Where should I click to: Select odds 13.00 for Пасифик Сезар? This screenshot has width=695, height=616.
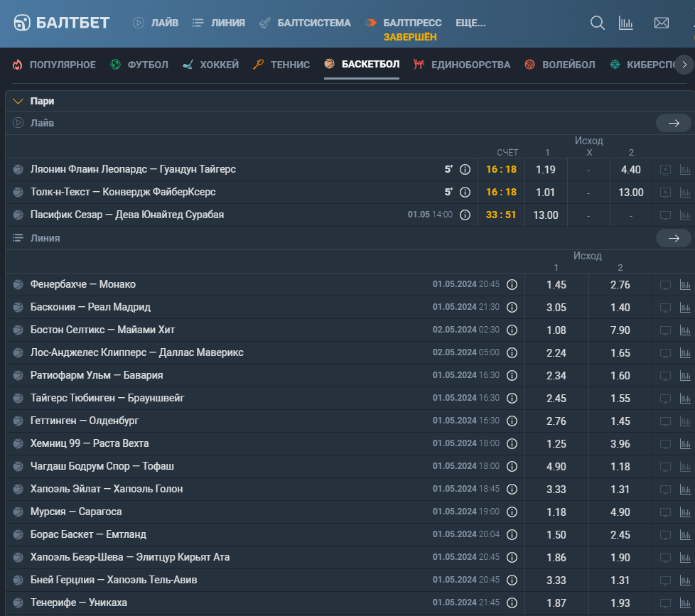[546, 215]
